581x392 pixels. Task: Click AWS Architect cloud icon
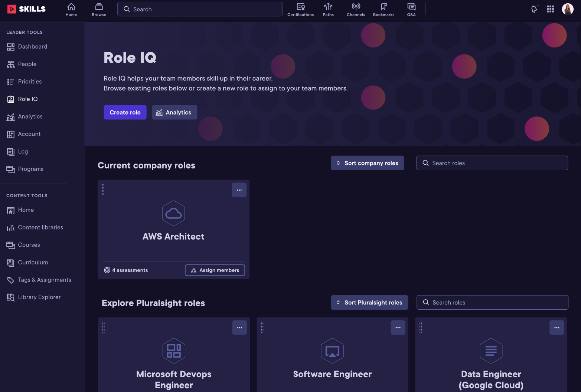pyautogui.click(x=173, y=213)
